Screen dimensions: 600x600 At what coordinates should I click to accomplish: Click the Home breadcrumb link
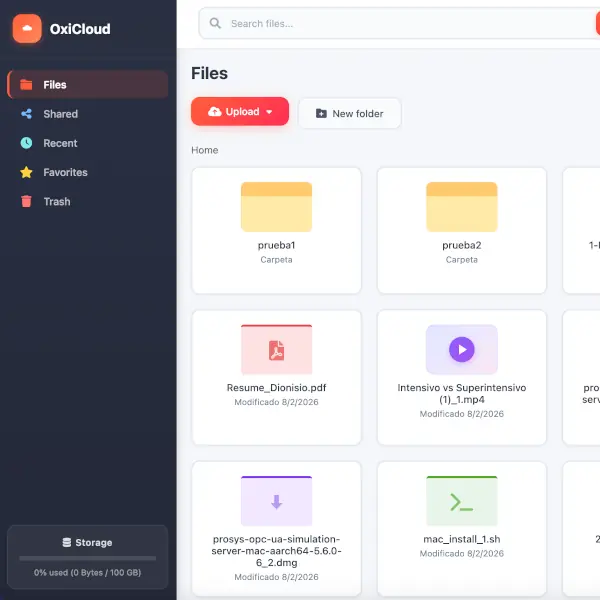click(x=204, y=150)
